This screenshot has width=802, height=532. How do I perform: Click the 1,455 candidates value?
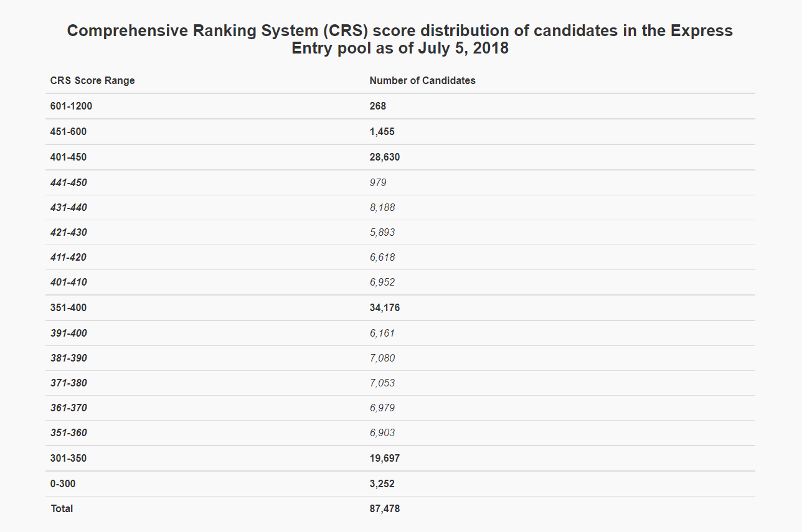tap(382, 132)
